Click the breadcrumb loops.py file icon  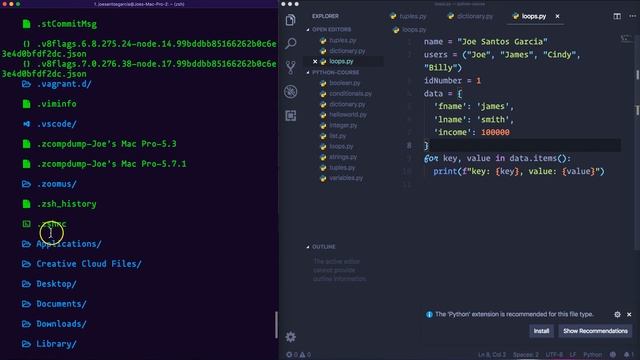click(x=396, y=30)
